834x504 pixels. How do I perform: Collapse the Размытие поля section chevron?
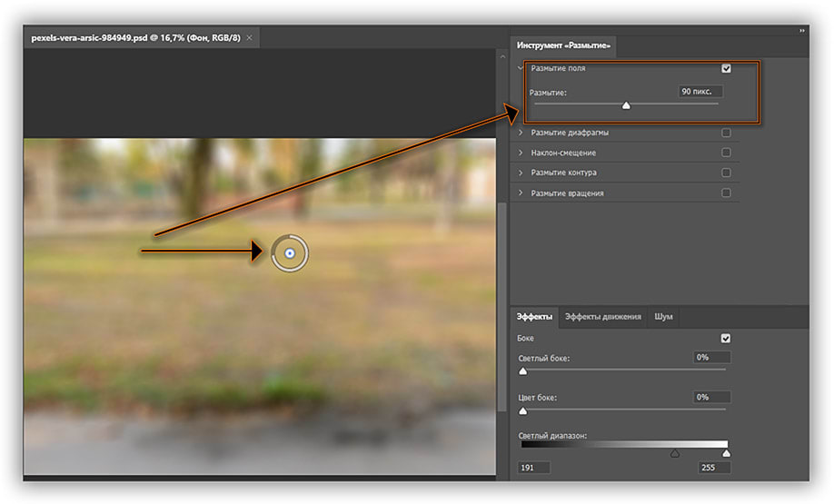[x=521, y=68]
